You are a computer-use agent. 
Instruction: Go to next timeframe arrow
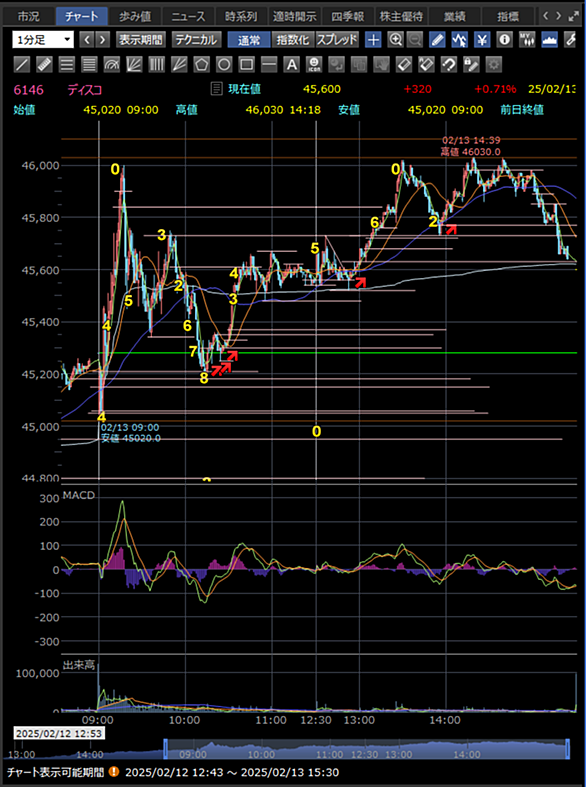(102, 40)
